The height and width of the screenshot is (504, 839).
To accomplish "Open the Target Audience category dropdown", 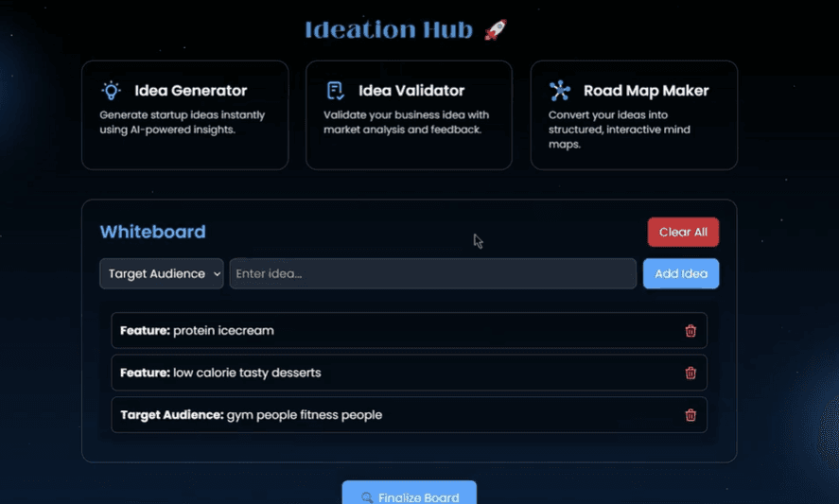I will pos(162,273).
